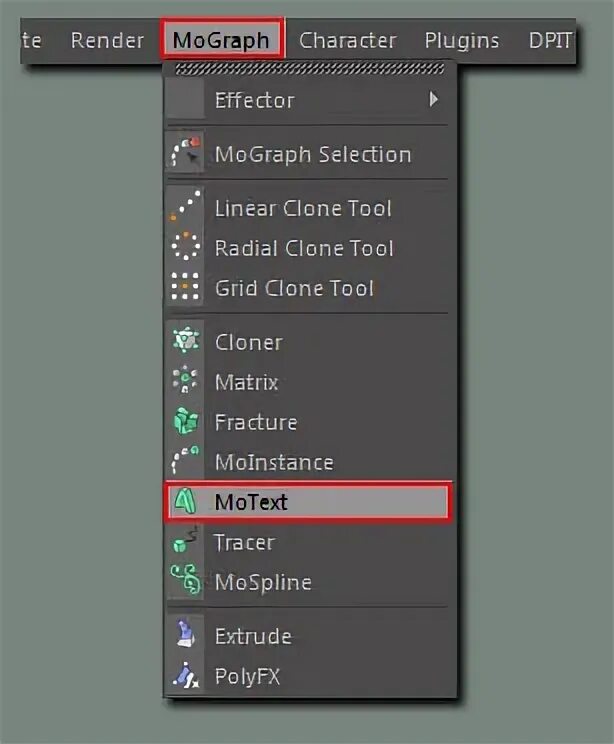This screenshot has height=744, width=614.
Task: Click the Radial Clone Tool icon
Action: click(185, 248)
